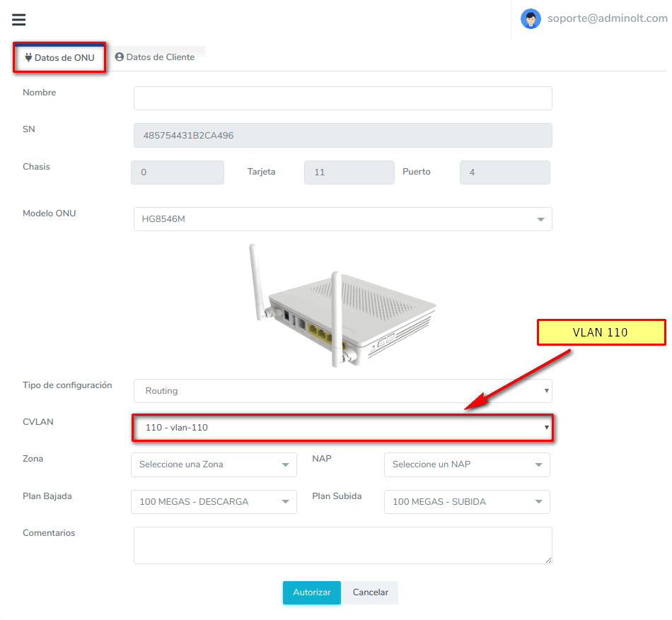Click the Modelo ONU label
The height and width of the screenshot is (620, 672).
(49, 214)
